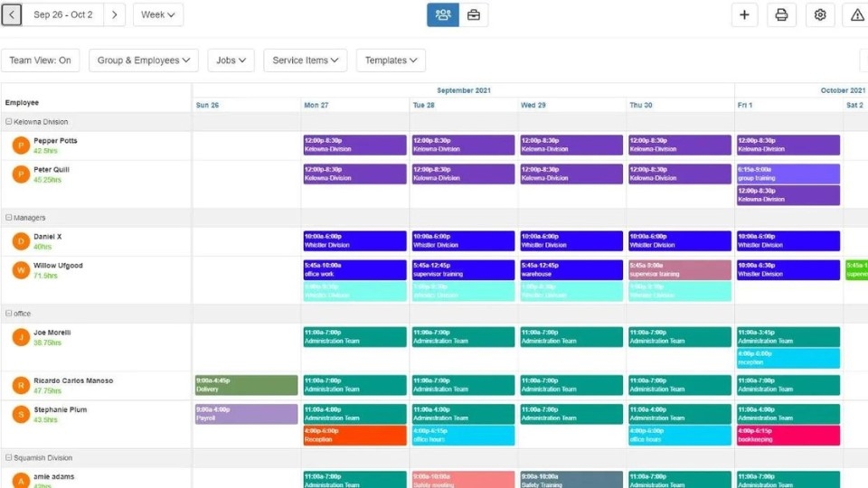Click Ricardo Carlos Manoso employee name
The width and height of the screenshot is (868, 488).
tap(73, 380)
